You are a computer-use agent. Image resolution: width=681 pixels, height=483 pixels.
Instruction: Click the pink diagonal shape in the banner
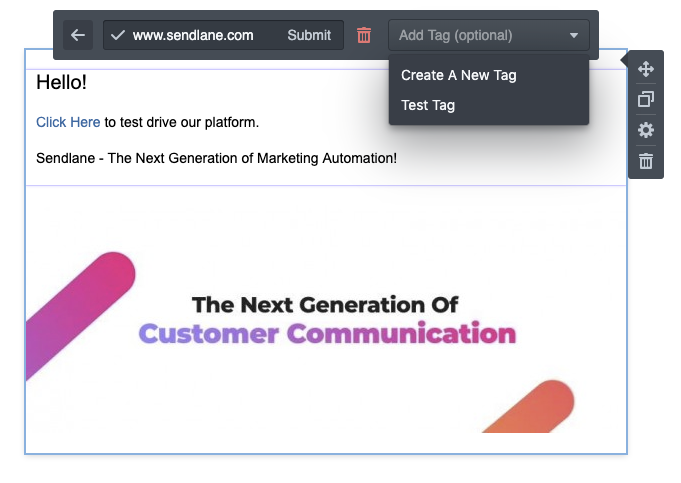tap(80, 314)
